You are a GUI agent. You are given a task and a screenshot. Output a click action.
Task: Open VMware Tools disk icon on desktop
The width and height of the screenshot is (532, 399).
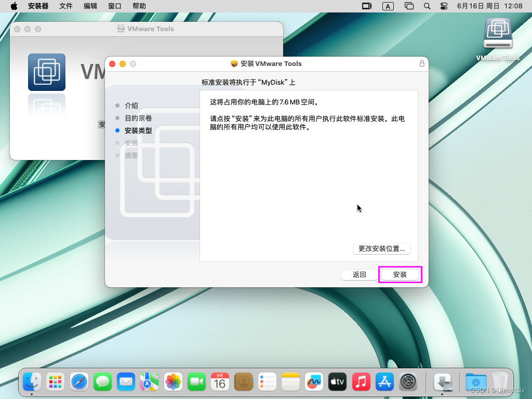(x=498, y=34)
